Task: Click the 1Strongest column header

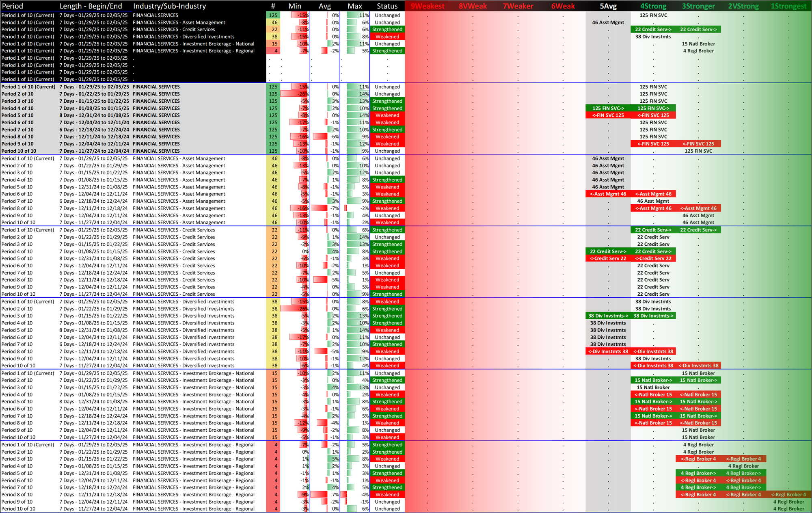Action: pyautogui.click(x=788, y=6)
